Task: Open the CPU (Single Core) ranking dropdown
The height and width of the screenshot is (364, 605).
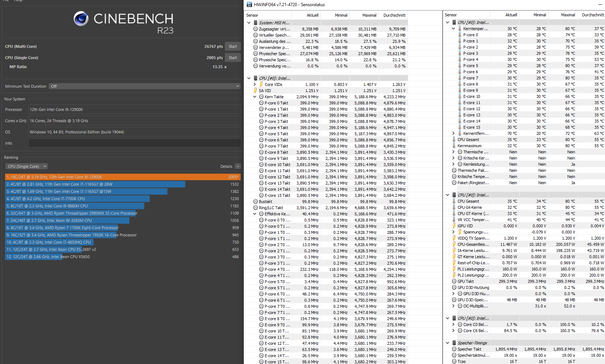Action: coord(27,166)
